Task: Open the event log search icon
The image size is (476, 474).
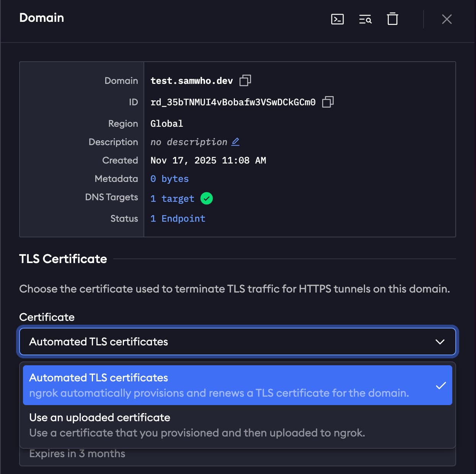Action: click(x=365, y=19)
